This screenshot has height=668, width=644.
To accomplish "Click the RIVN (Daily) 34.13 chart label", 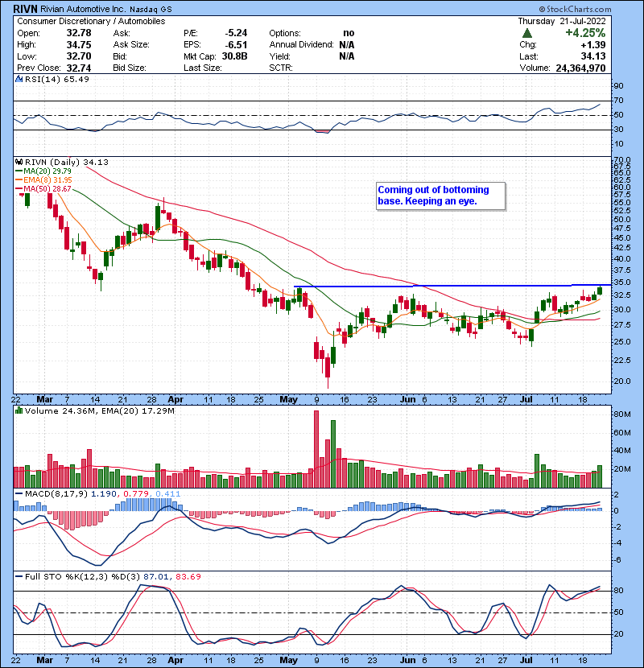I will pos(67,162).
